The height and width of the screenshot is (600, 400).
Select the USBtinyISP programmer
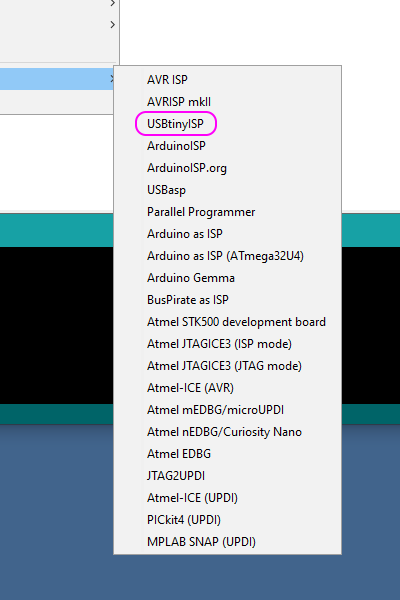coord(227,124)
